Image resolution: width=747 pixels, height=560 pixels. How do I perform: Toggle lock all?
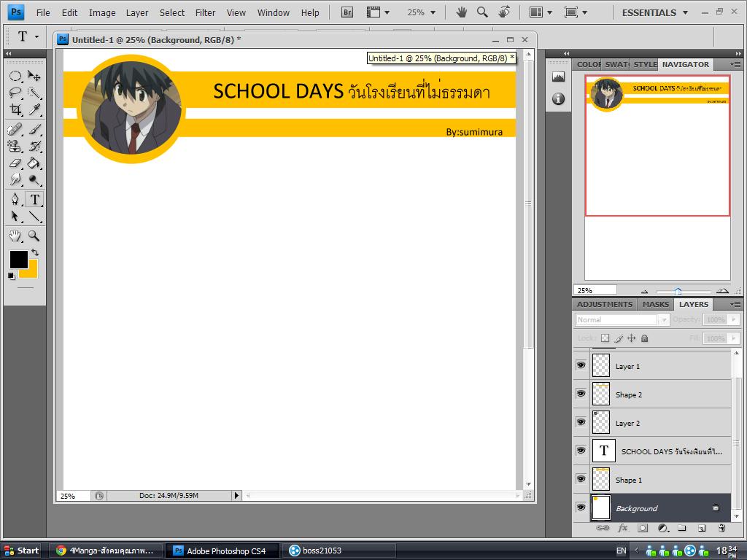(x=645, y=338)
